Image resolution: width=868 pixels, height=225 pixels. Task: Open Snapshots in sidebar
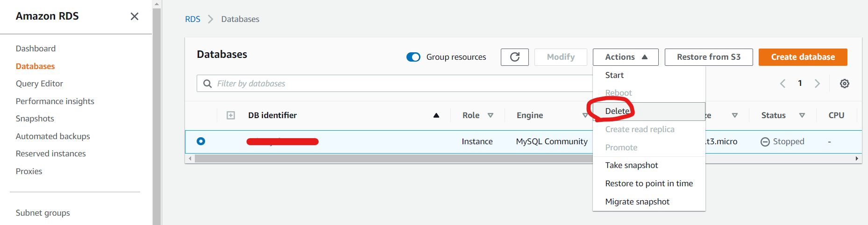coord(35,119)
